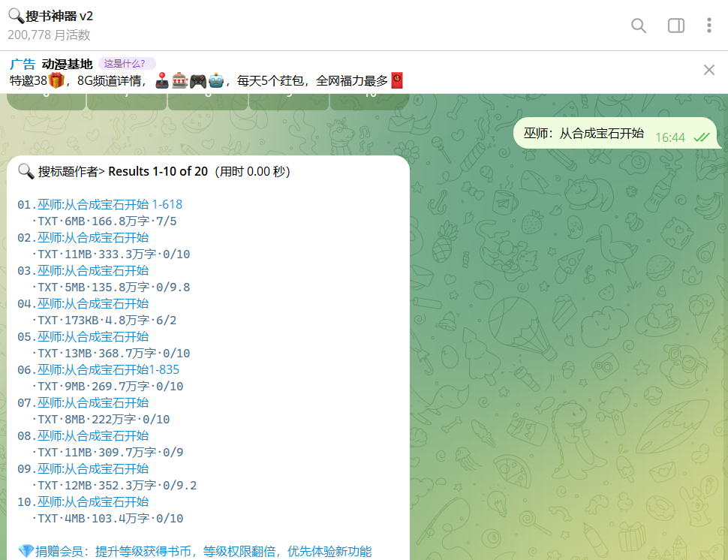Open the chat search magnifier icon
Screen dimensions: 728x560
tap(639, 25)
